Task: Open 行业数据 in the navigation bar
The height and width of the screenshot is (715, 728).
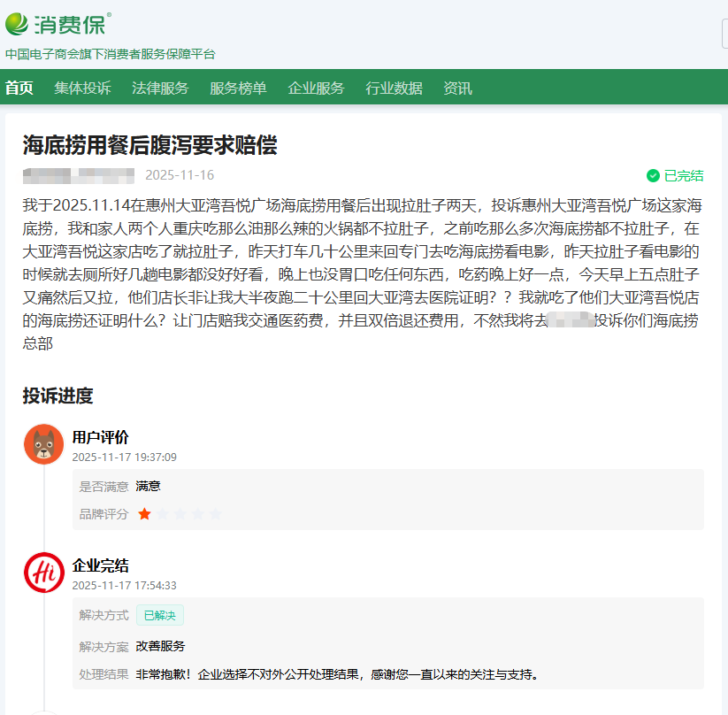Action: point(395,87)
